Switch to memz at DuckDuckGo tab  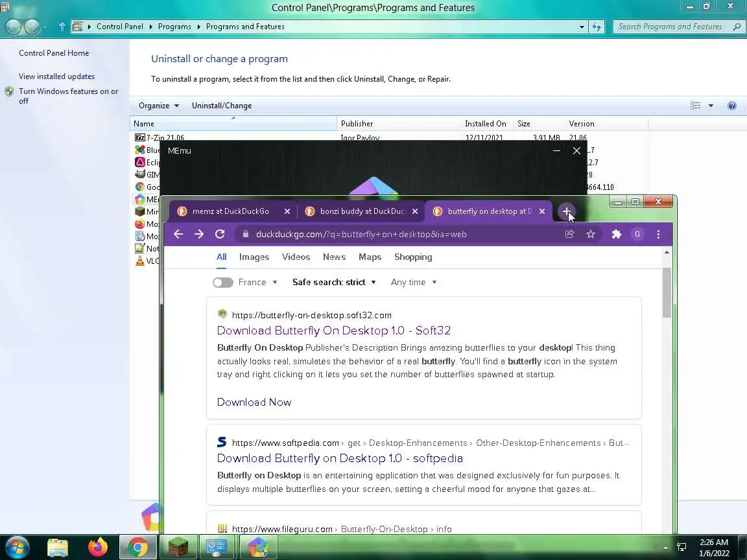[x=231, y=211]
